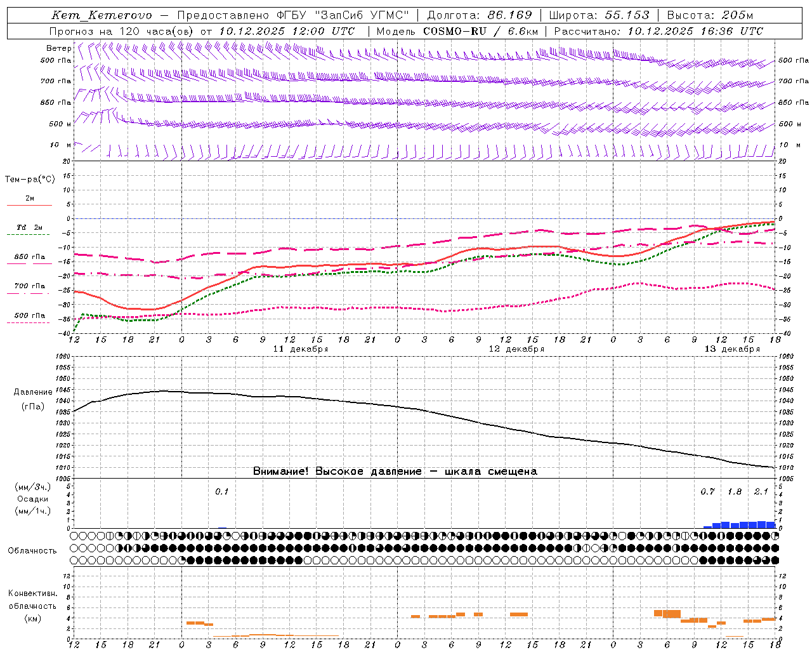This screenshot has width=812, height=650.
Task: Click the '11 декабря' date label
Action: click(301, 349)
